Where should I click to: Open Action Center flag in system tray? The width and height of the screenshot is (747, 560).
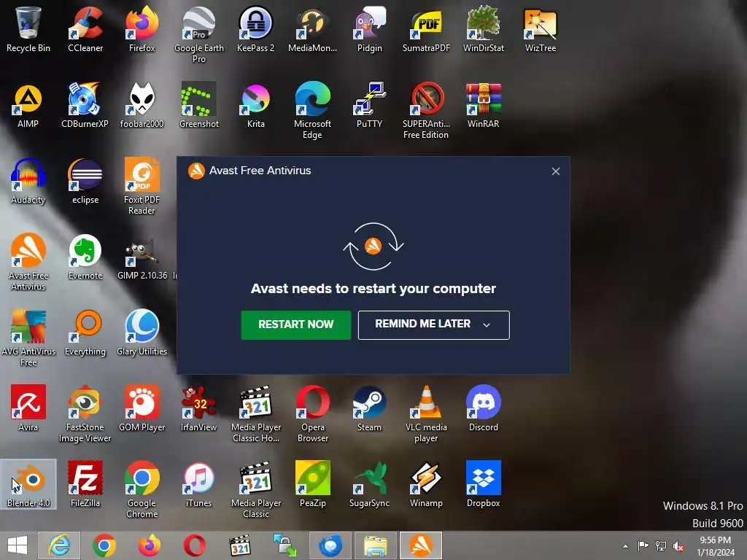(643, 546)
